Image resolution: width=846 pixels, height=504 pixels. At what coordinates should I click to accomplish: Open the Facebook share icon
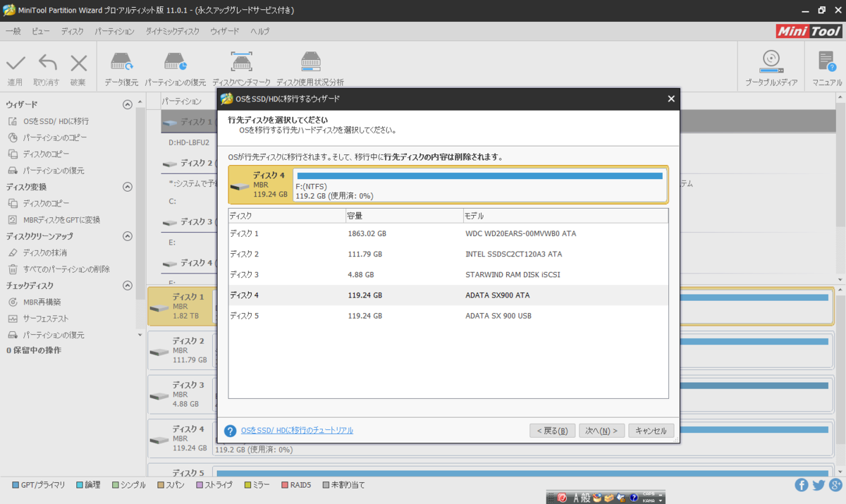(802, 485)
